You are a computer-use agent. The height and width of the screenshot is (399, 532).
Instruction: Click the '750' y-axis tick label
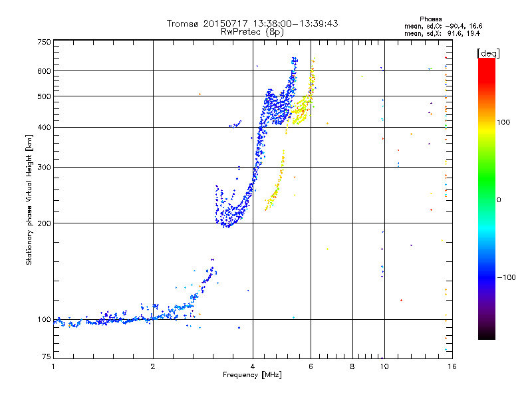click(x=44, y=42)
